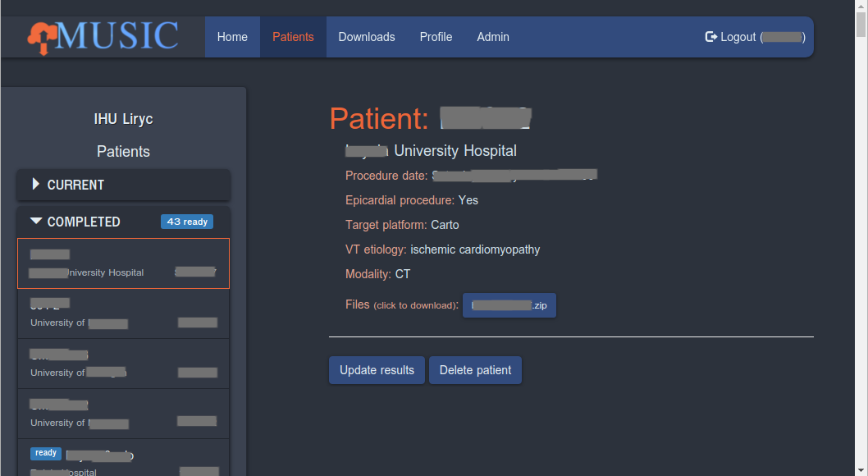Screen dimensions: 868x476
Task: Click the MUSIC title text
Action: 116,36
